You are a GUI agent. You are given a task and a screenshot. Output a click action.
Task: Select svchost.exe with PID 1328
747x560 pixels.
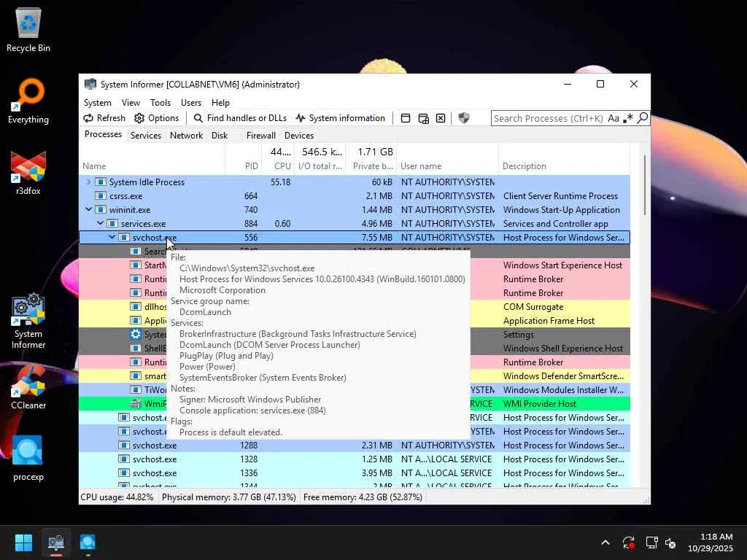[x=355, y=459]
